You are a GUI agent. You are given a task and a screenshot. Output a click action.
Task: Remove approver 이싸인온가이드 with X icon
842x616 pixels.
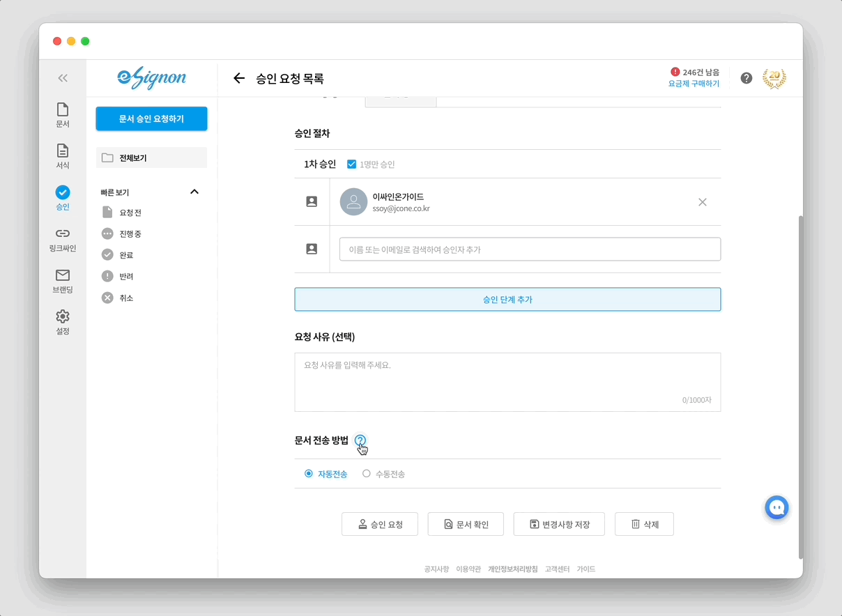pos(703,202)
